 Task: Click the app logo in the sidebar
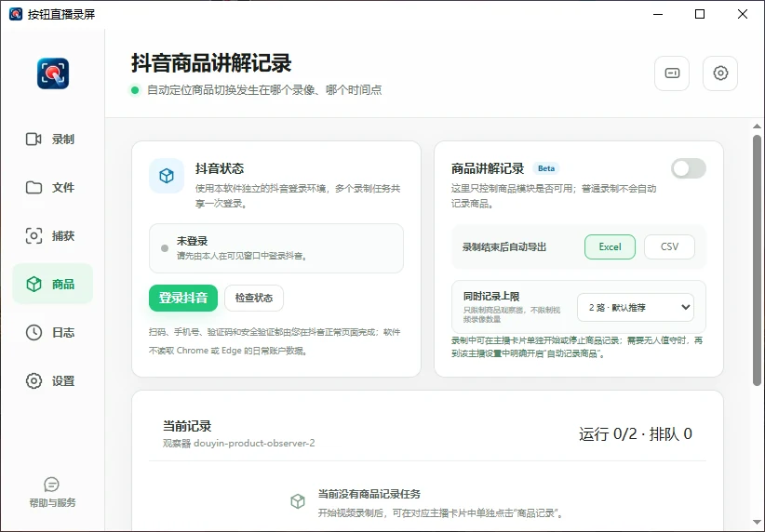click(x=53, y=73)
